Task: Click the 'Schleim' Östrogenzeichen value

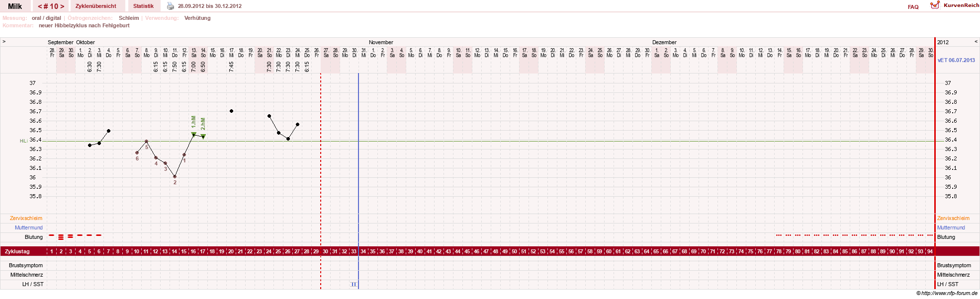Action: [x=129, y=18]
